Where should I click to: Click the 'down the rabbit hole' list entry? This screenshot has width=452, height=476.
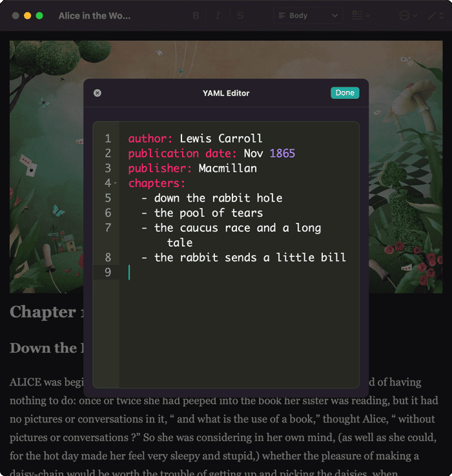218,198
